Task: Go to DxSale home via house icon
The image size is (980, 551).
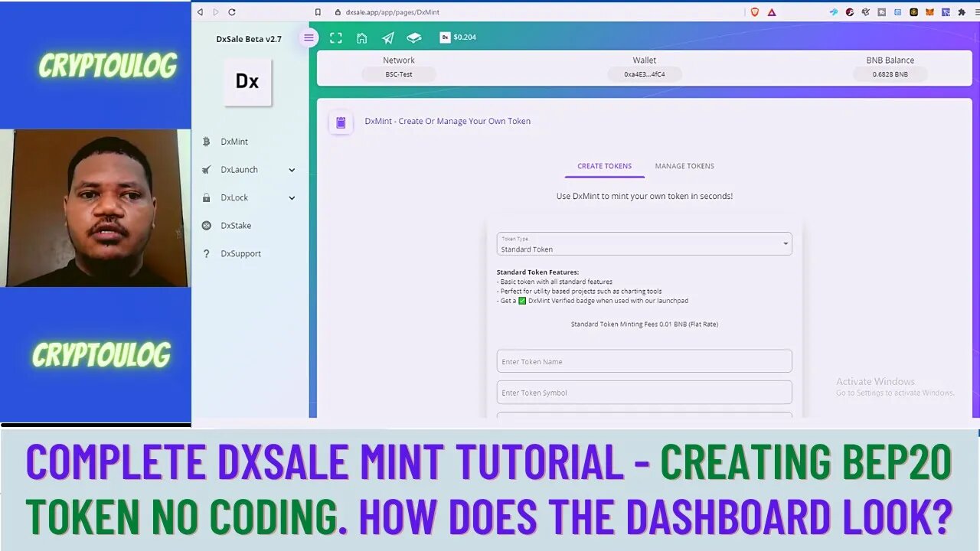Action: [362, 38]
